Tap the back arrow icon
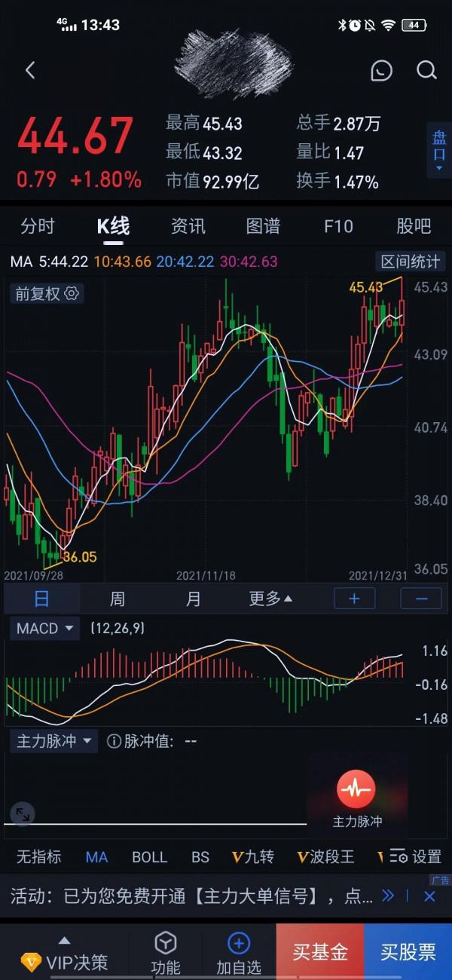Screen dimensions: 452x980 pos(30,71)
